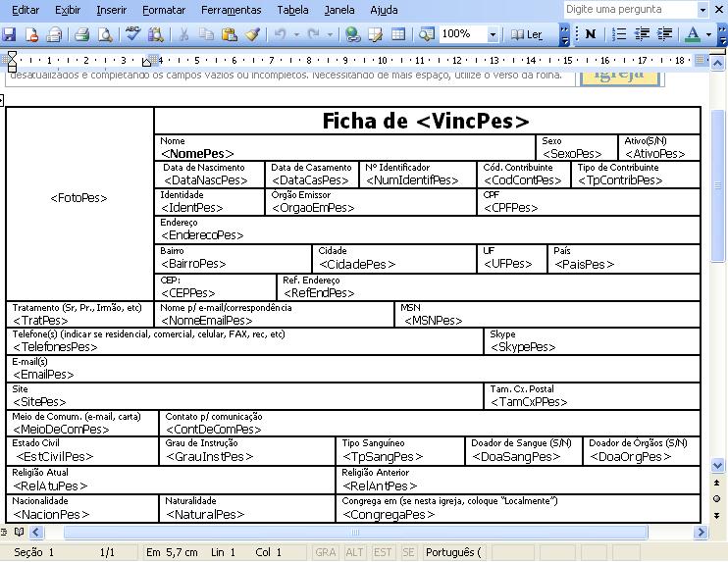The width and height of the screenshot is (728, 562).
Task: Click the E-mail envelope toolbar icon
Action: pos(54,34)
